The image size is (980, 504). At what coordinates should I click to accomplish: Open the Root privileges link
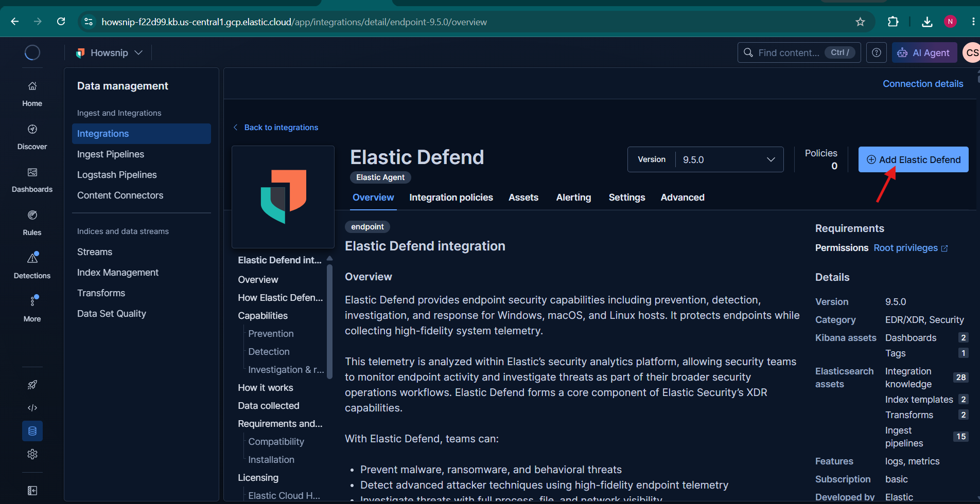pyautogui.click(x=911, y=248)
